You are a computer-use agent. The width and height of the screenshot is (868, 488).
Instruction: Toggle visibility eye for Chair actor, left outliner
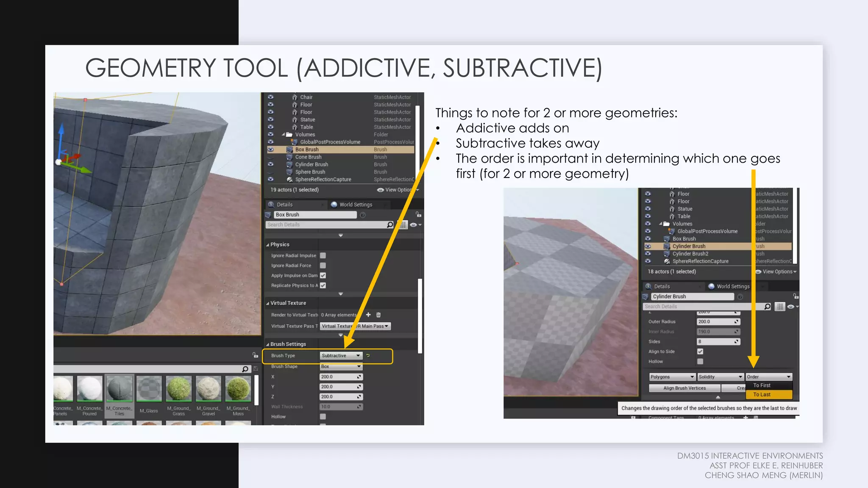pos(270,97)
